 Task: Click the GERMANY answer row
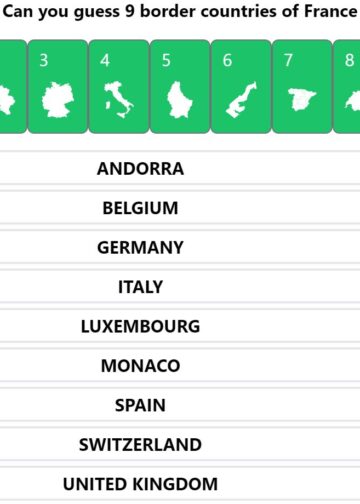coord(180,247)
